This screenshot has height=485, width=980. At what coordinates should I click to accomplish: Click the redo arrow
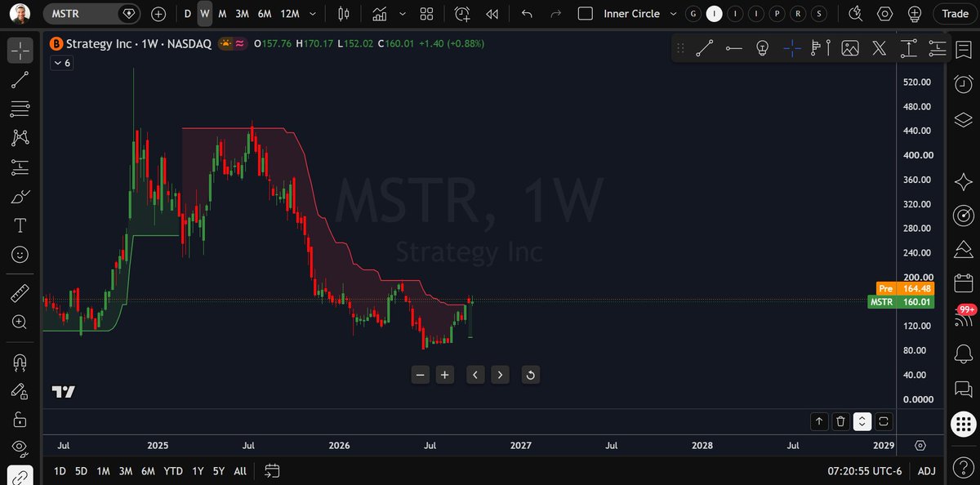pyautogui.click(x=556, y=14)
